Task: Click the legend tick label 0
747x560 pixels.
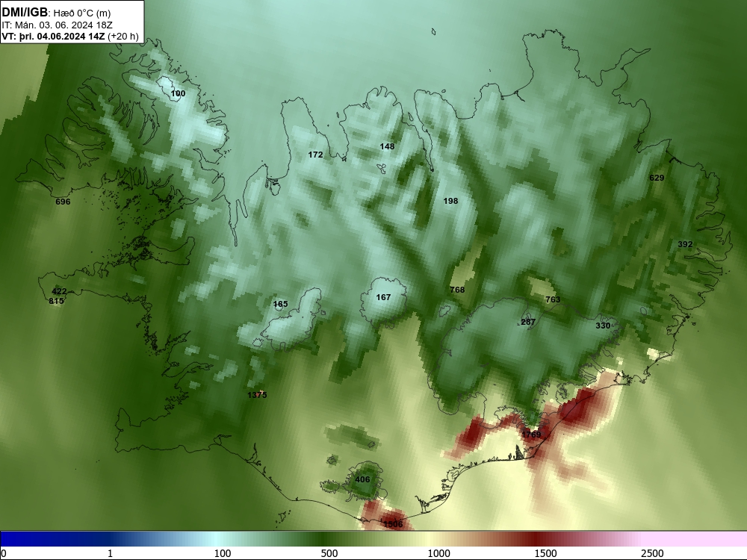Action: [4, 553]
